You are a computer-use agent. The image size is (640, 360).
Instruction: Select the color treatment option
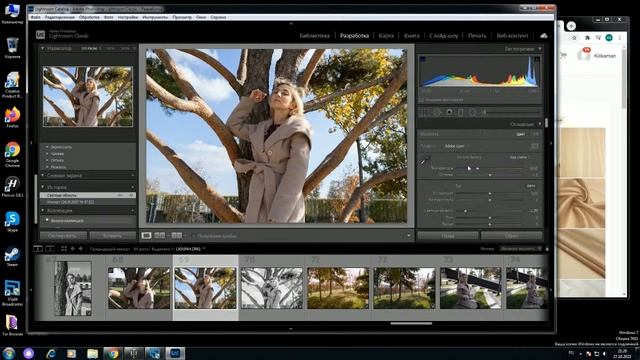coord(520,134)
